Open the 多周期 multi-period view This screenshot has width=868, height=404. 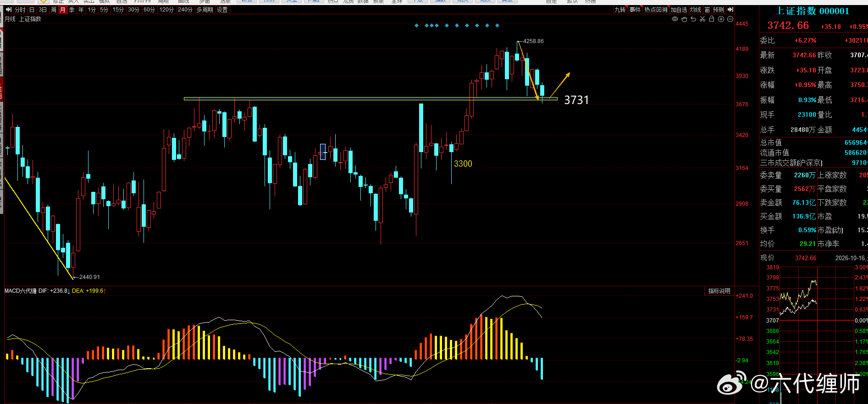205,10
